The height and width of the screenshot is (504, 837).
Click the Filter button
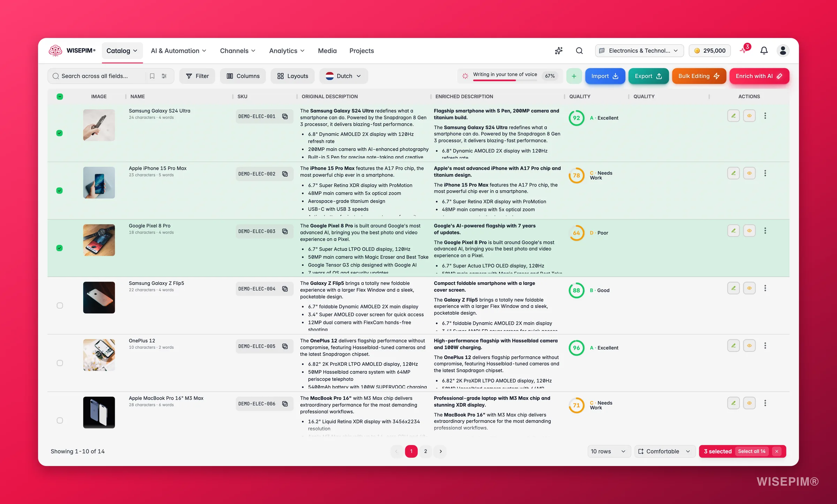click(x=197, y=76)
